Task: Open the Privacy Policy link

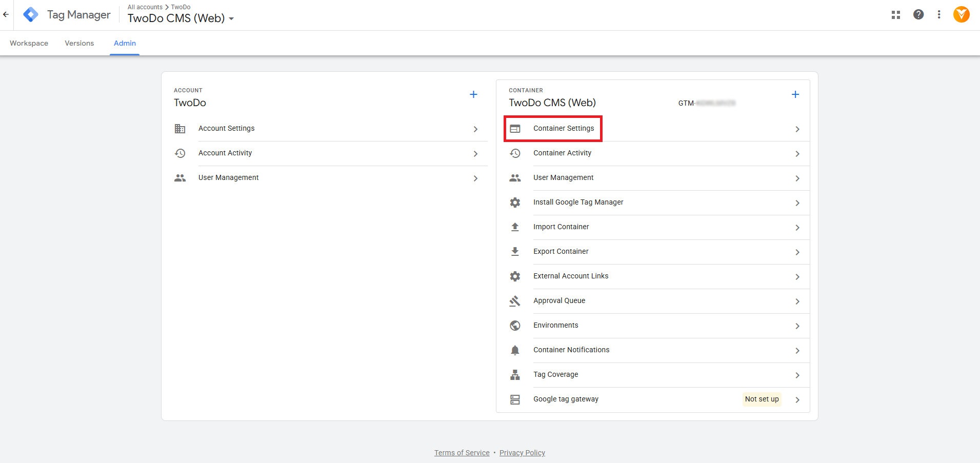Action: (522, 453)
